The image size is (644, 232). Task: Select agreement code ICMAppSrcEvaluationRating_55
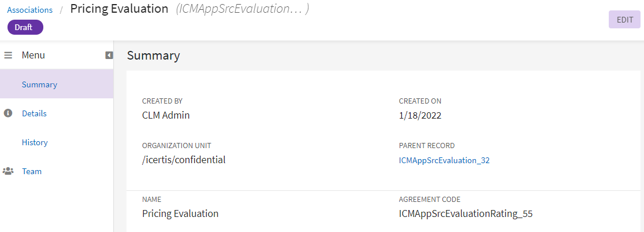point(466,213)
